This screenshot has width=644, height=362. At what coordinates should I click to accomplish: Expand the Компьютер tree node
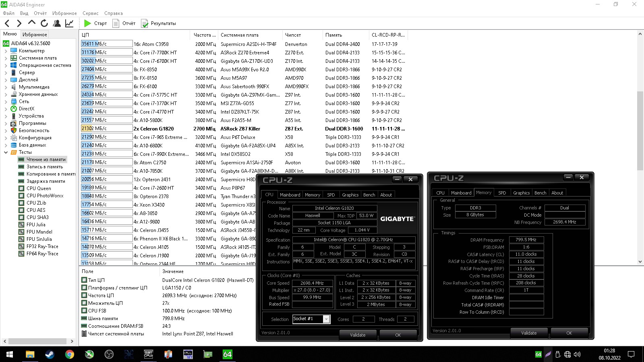pyautogui.click(x=6, y=51)
